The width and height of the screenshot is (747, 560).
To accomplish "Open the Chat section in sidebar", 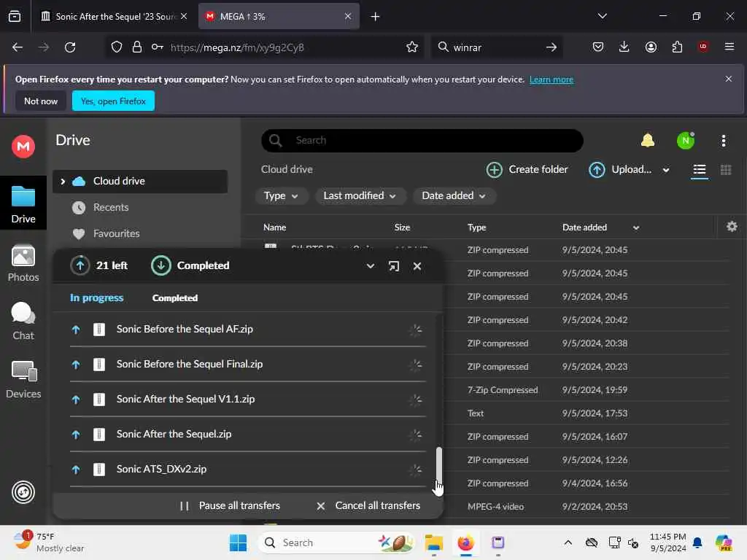I will tap(23, 321).
